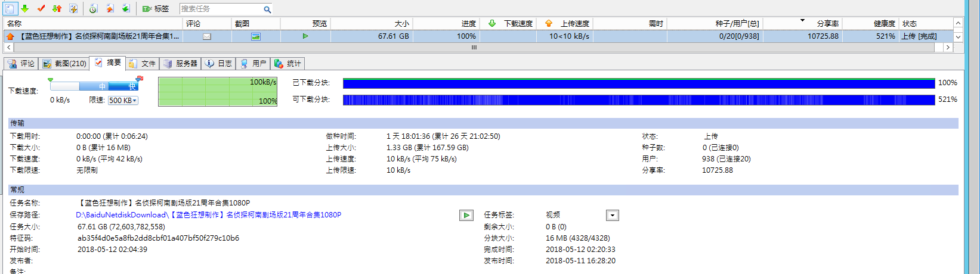Click the green speed graph panel
Screen dimensions: 980x274
(x=218, y=91)
